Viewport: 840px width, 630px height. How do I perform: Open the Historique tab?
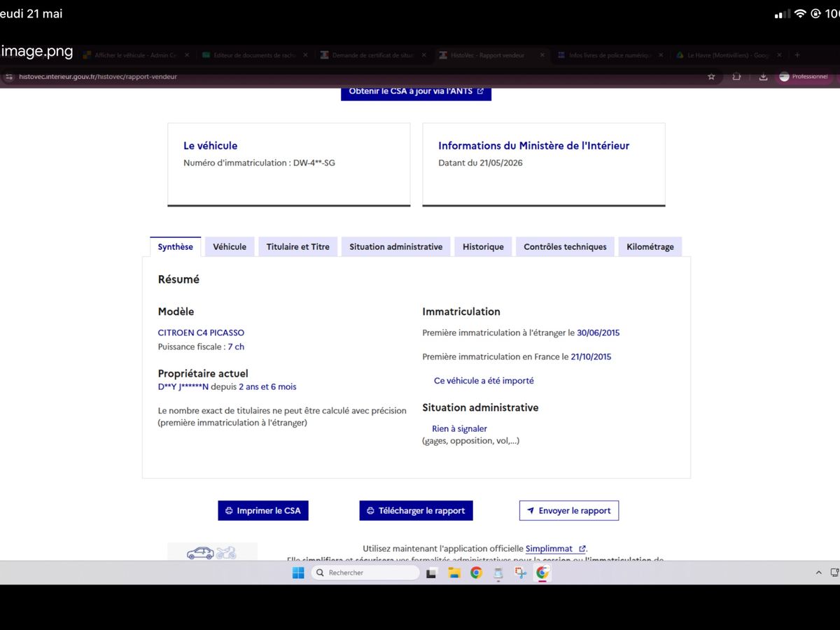click(483, 246)
